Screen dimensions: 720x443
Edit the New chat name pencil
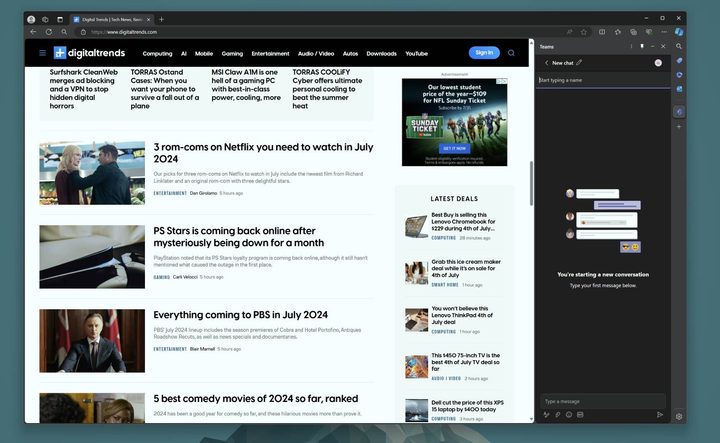(579, 62)
